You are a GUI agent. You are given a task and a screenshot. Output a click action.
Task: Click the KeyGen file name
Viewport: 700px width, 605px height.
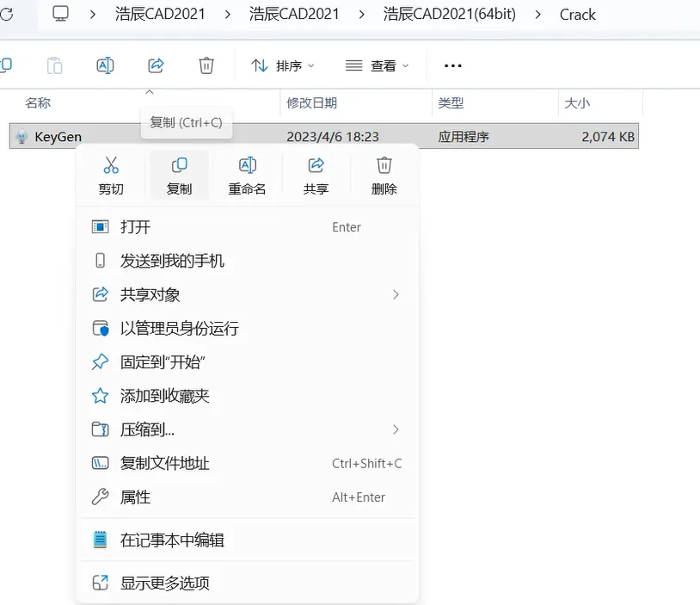tap(58, 136)
